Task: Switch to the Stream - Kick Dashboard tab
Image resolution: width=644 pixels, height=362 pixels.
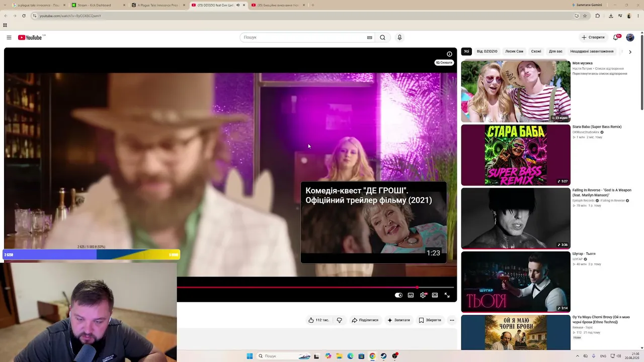Action: click(x=98, y=5)
